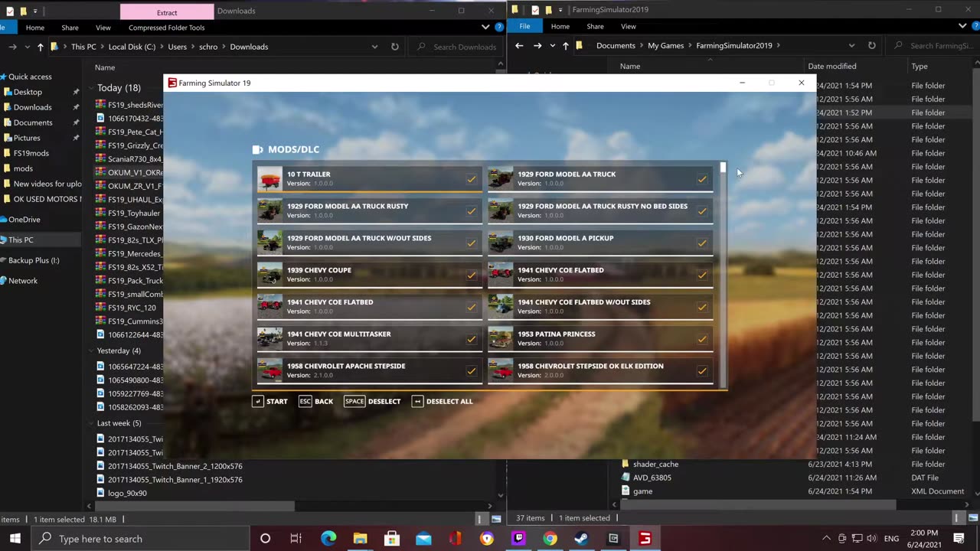Open the File tab in FarmingSimulator2019 window
The image size is (980, 551).
pos(524,27)
